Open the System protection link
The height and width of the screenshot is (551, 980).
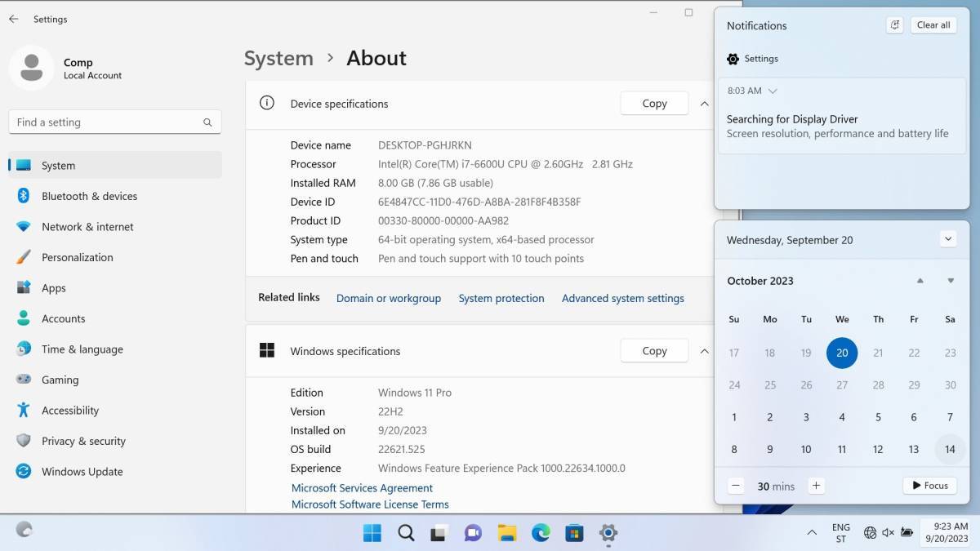coord(501,298)
